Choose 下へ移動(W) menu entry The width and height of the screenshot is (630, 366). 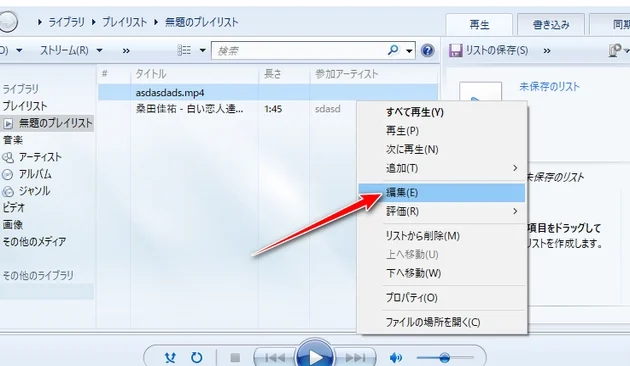[442, 273]
